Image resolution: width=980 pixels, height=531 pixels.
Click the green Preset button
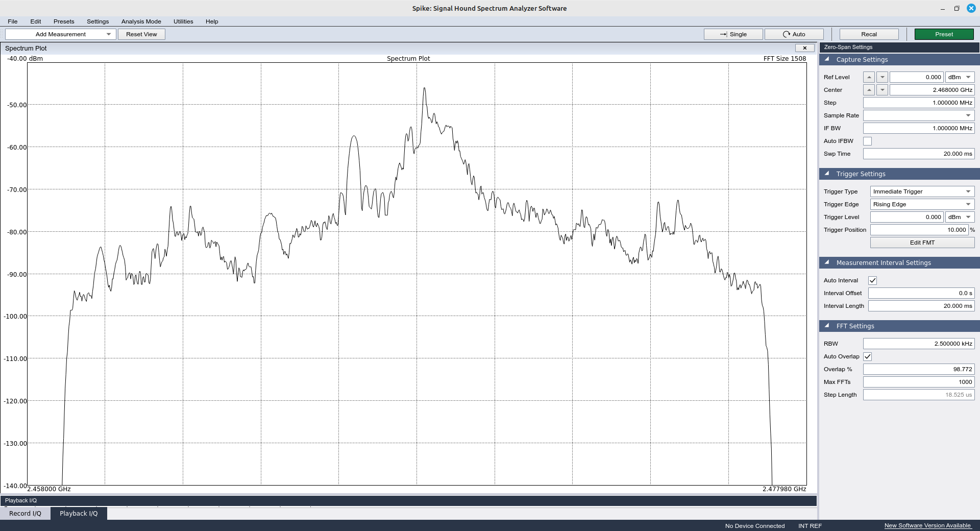tap(944, 34)
